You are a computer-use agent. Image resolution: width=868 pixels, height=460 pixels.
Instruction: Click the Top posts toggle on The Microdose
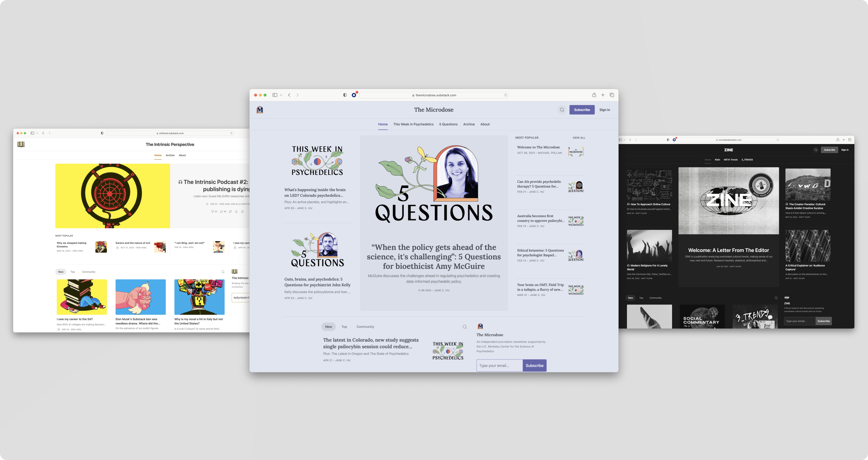344,327
